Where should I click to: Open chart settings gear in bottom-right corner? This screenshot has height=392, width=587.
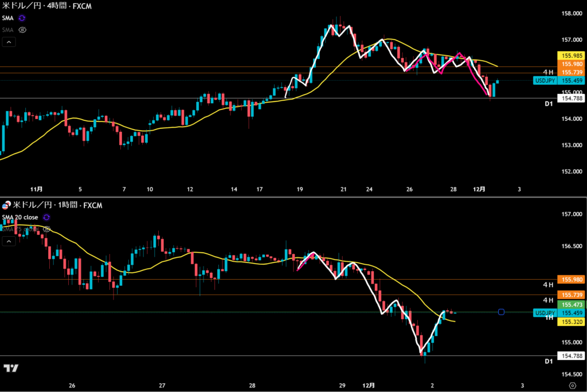coord(572,385)
